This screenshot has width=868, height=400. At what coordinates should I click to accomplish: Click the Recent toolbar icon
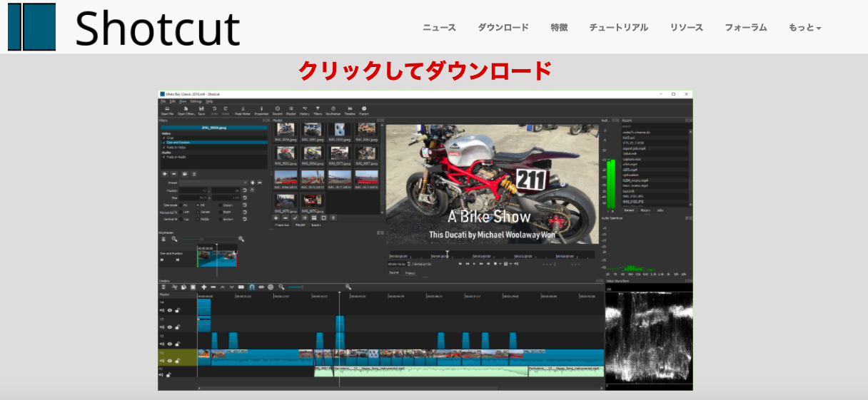click(278, 111)
